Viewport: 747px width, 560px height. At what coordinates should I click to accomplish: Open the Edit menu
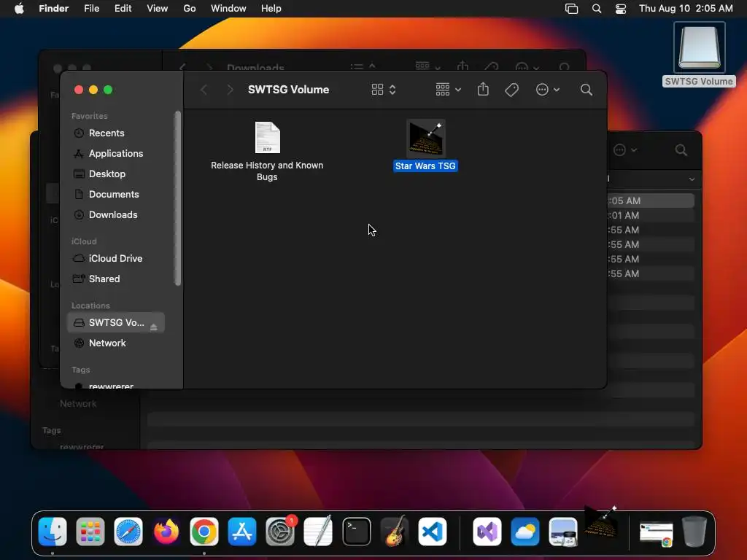[123, 9]
